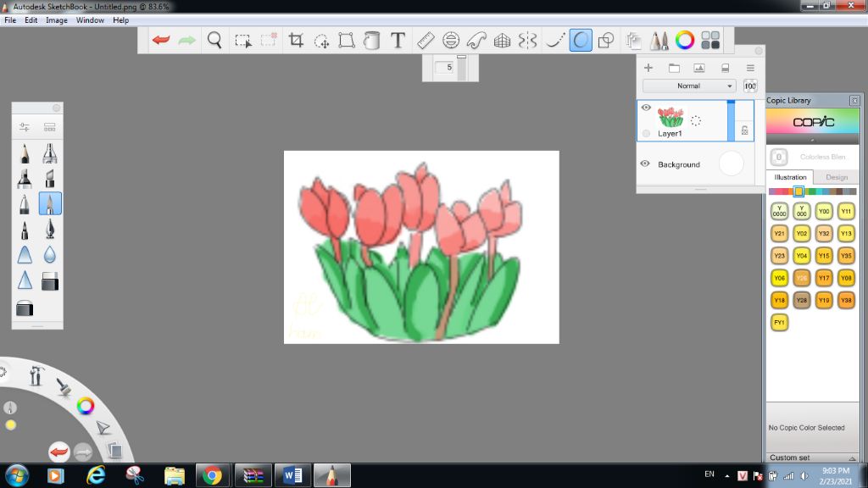Select the Text tool

coord(398,40)
